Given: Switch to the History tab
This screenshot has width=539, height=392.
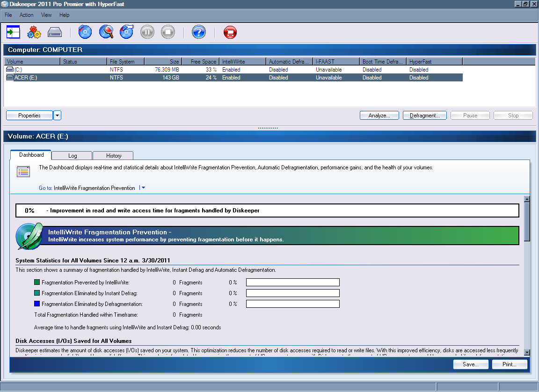Looking at the screenshot, I should (x=113, y=156).
